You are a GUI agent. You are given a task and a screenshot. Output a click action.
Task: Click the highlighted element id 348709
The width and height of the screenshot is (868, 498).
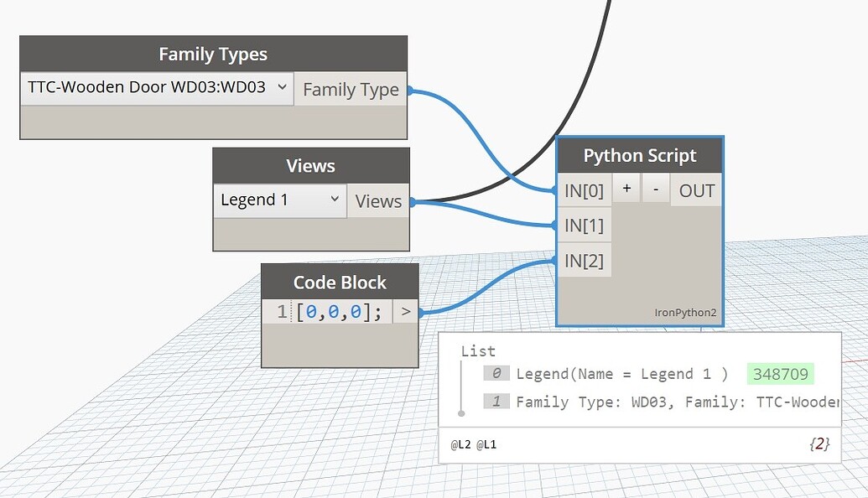[781, 373]
